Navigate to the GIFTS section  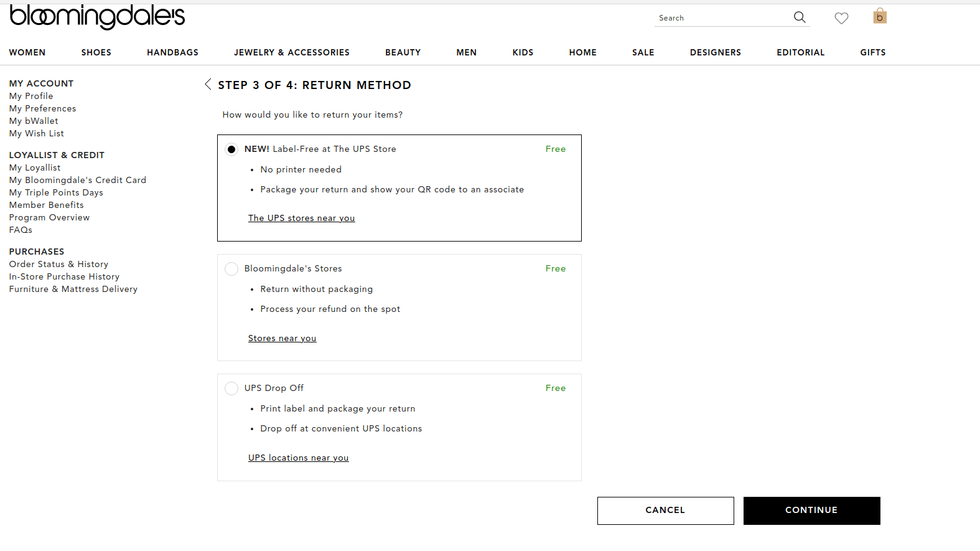pyautogui.click(x=872, y=52)
